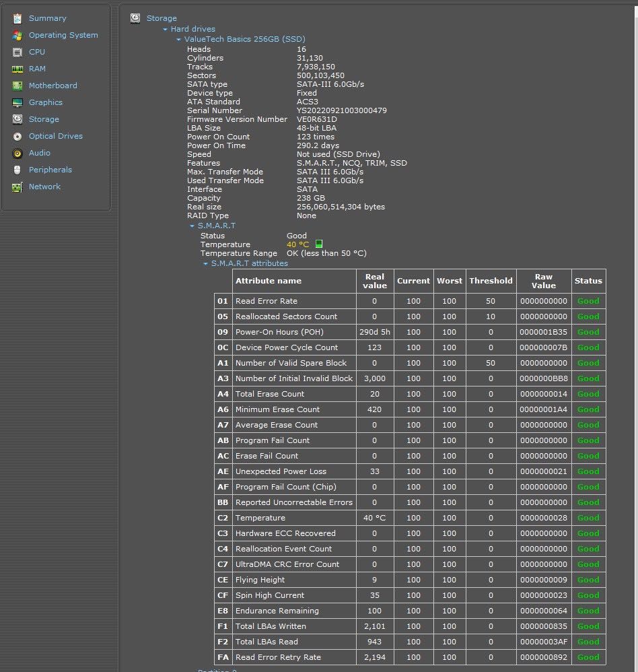638x672 pixels.
Task: Click the RAM module icon
Action: pyautogui.click(x=17, y=69)
